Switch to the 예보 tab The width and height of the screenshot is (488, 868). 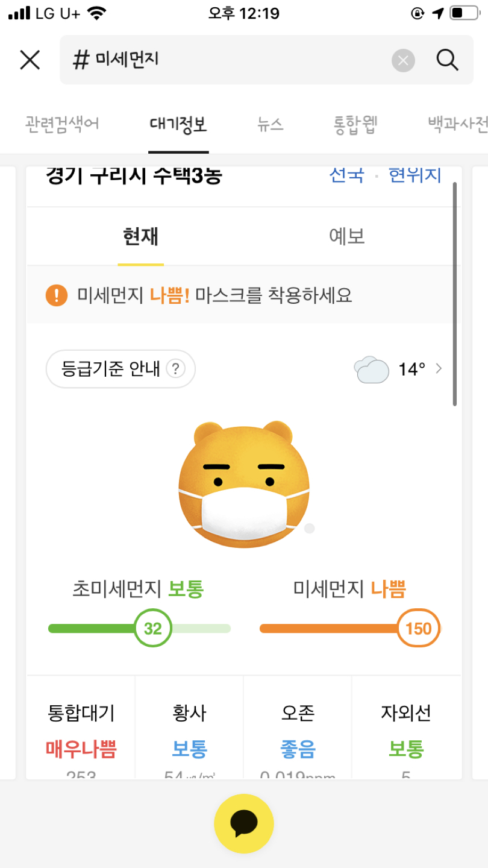347,236
